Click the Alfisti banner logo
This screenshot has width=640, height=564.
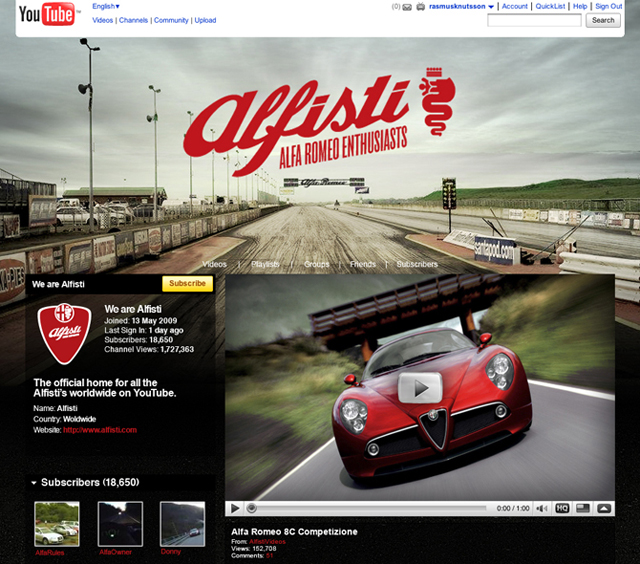[x=319, y=123]
